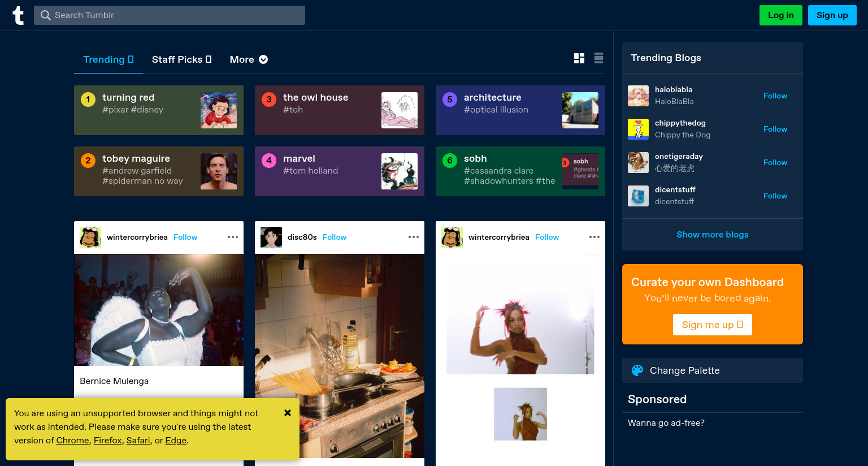Image resolution: width=868 pixels, height=466 pixels.
Task: Follow wintercorrybriea on third post
Action: (547, 237)
